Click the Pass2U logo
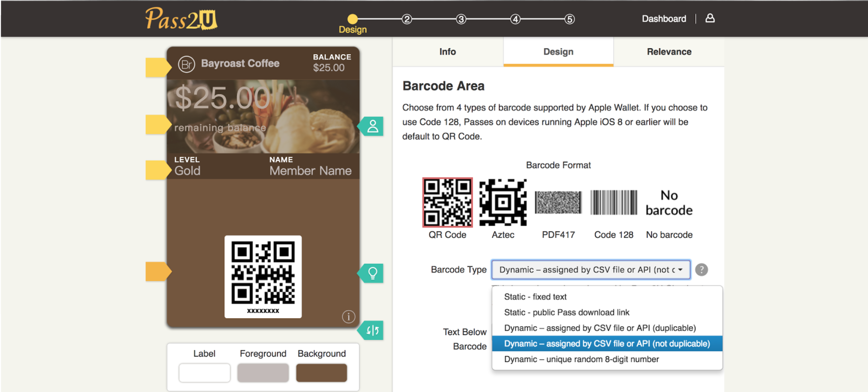The width and height of the screenshot is (868, 392). point(181,18)
